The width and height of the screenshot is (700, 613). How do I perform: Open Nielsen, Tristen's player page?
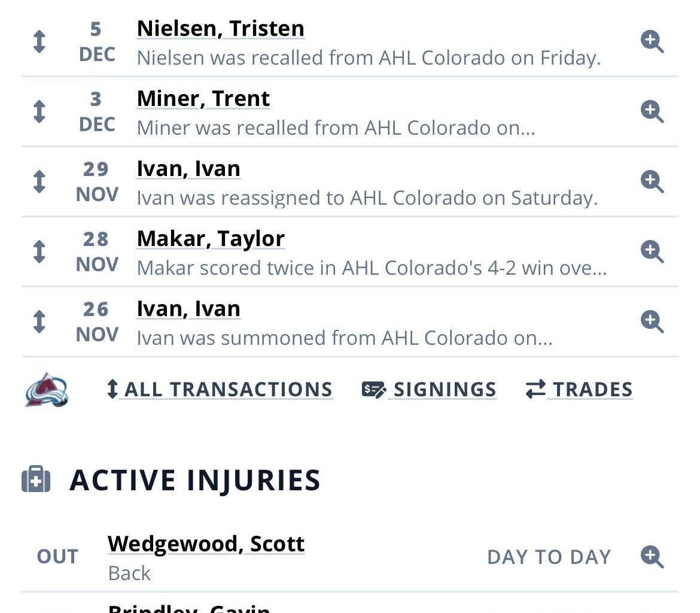220,28
